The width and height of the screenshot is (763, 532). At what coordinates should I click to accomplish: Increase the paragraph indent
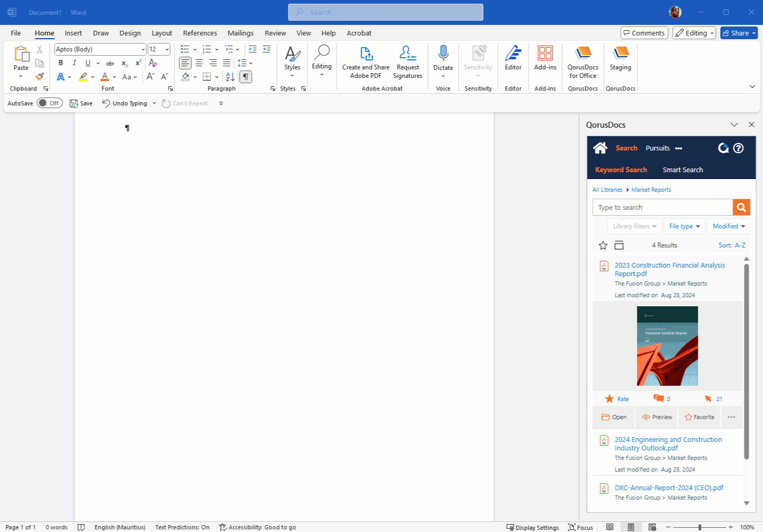[x=266, y=49]
